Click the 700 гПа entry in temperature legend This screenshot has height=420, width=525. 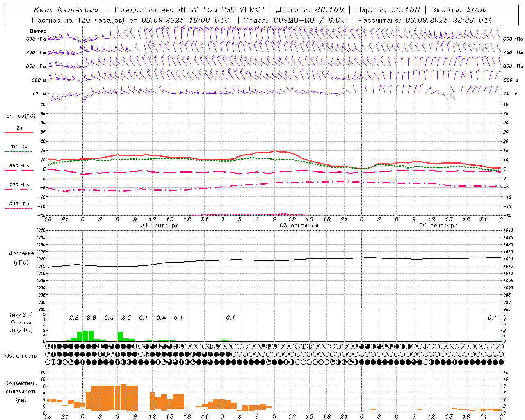tap(19, 185)
